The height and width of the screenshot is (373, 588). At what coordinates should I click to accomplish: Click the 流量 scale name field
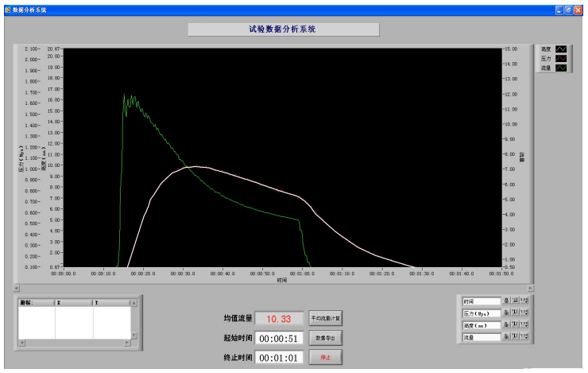click(x=482, y=337)
